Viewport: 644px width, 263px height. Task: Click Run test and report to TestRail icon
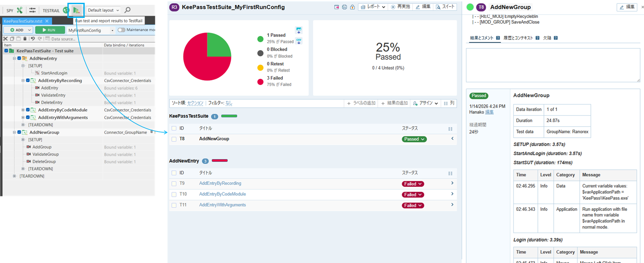click(x=76, y=10)
